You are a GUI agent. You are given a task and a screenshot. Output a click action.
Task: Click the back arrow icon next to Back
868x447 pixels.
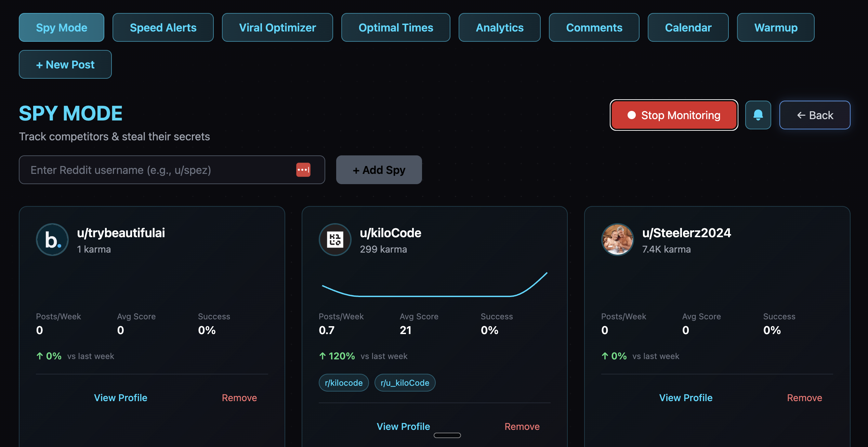click(x=801, y=115)
